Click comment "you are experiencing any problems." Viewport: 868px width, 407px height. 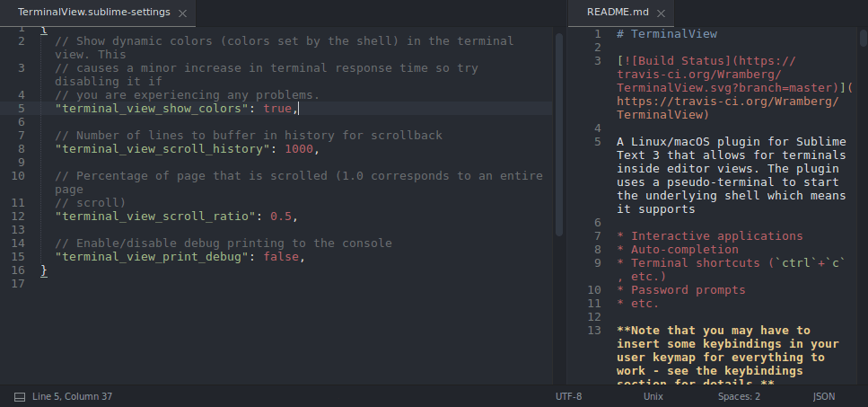click(187, 95)
